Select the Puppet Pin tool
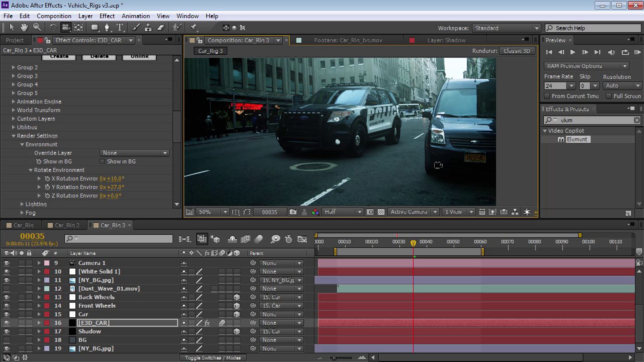Screen dimensions: 644x362 point(193,27)
